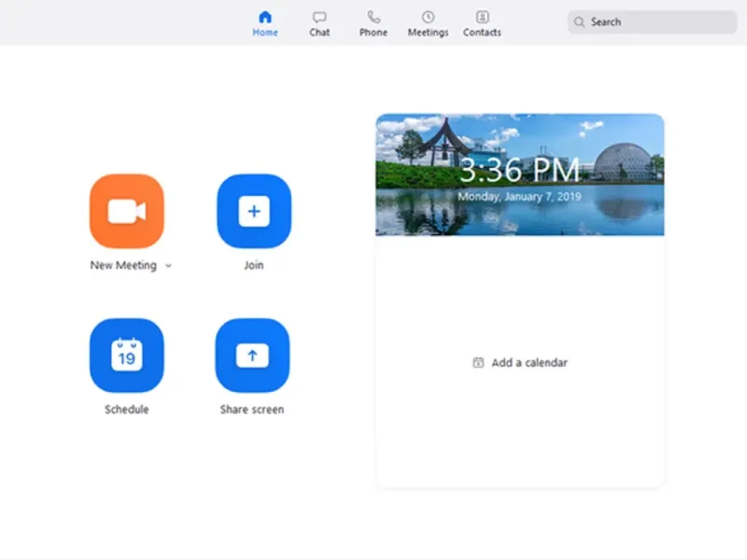Click the "Add a calendar" link
The height and width of the screenshot is (560, 747).
(x=529, y=363)
